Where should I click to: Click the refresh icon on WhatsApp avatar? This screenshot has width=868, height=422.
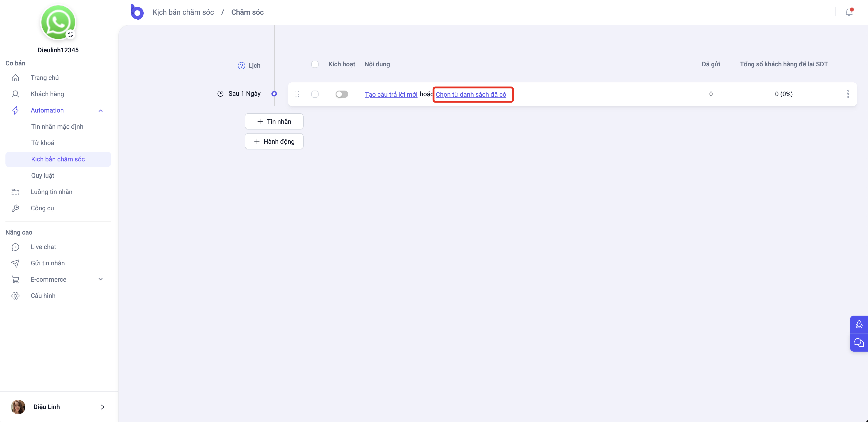tap(70, 34)
